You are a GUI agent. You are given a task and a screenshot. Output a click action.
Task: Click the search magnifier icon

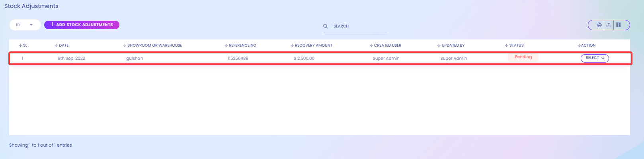tap(326, 26)
